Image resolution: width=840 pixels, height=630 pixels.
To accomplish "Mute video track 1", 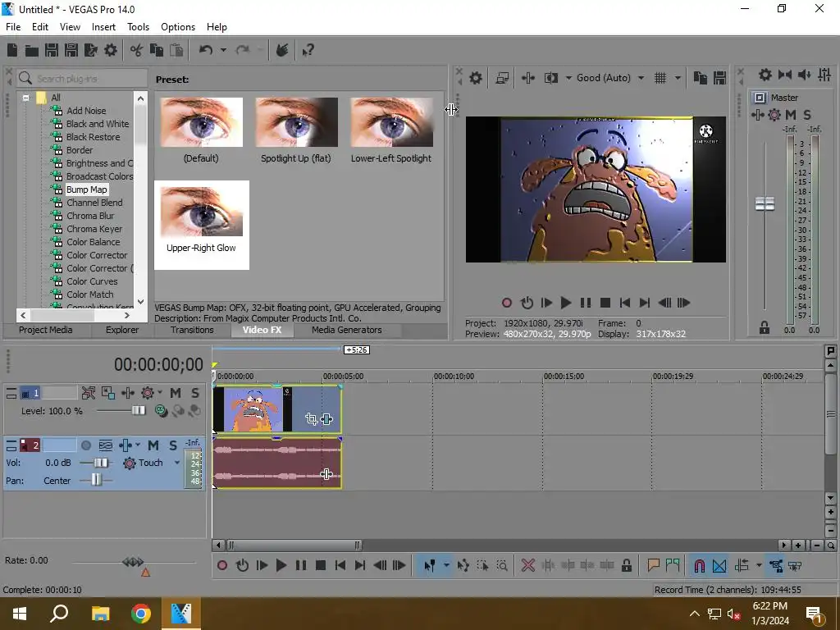I will tap(176, 393).
